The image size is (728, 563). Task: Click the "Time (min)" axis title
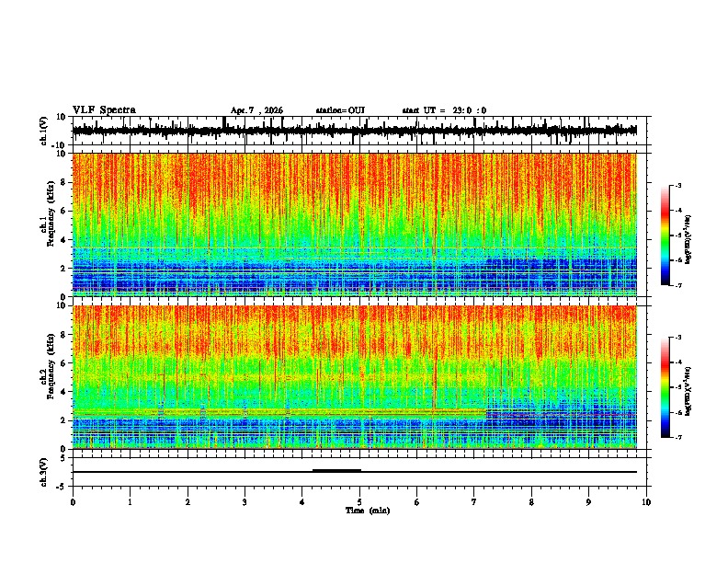coord(368,511)
